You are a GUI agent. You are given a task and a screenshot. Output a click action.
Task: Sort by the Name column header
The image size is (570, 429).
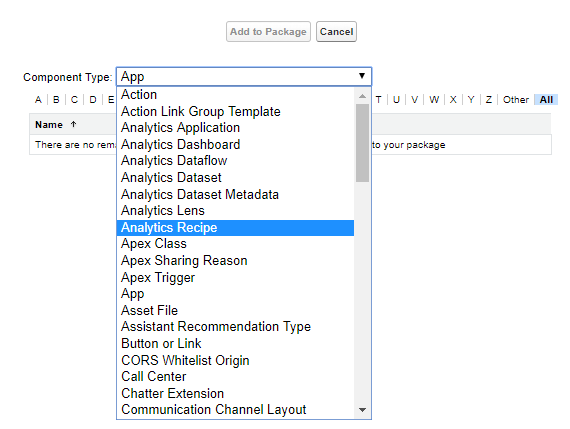click(x=49, y=125)
